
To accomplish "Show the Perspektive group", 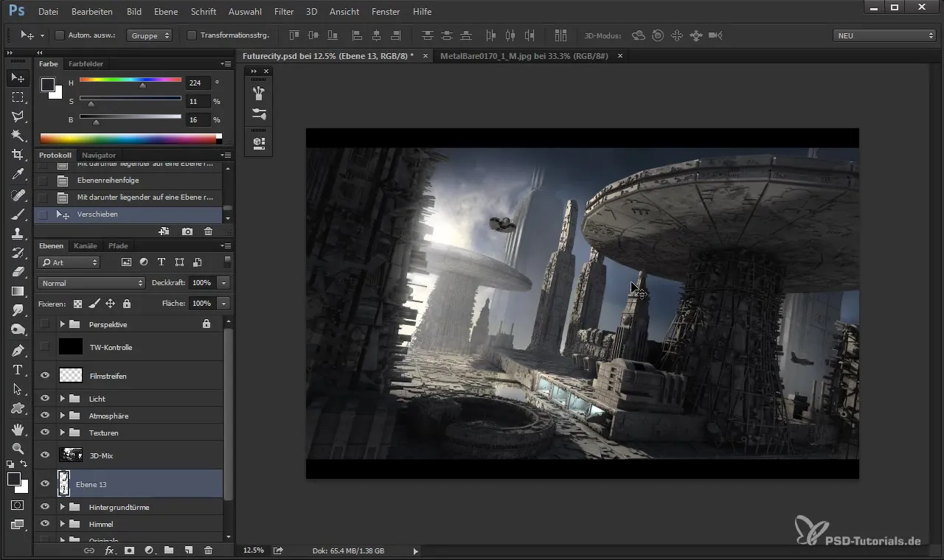I will 45,324.
